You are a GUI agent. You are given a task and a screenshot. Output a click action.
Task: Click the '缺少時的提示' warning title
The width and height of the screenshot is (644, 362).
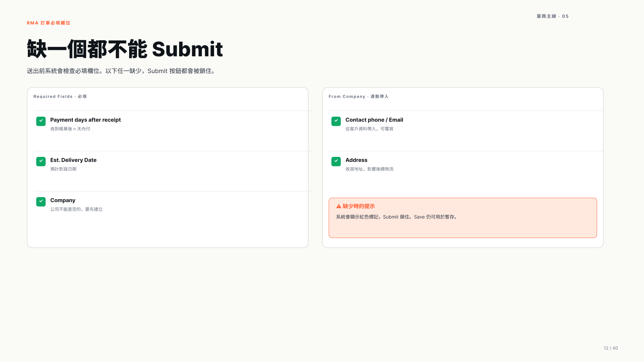pyautogui.click(x=359, y=206)
